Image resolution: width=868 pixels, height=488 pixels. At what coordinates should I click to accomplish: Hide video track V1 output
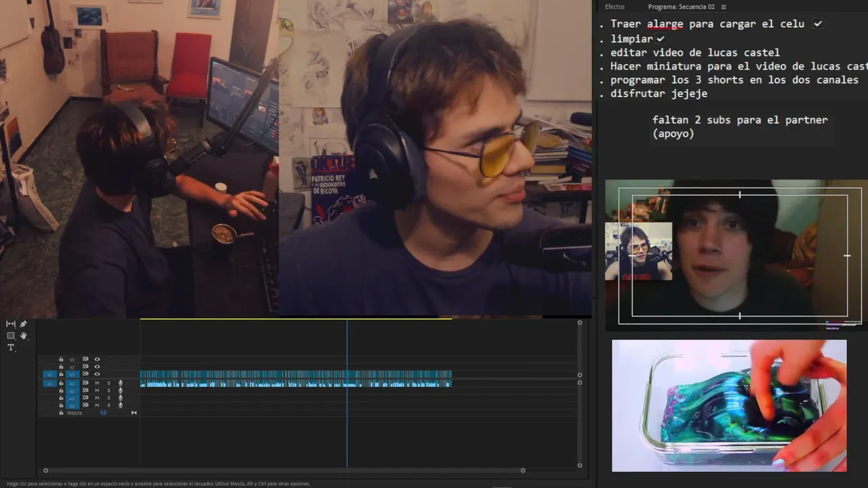[x=97, y=374]
